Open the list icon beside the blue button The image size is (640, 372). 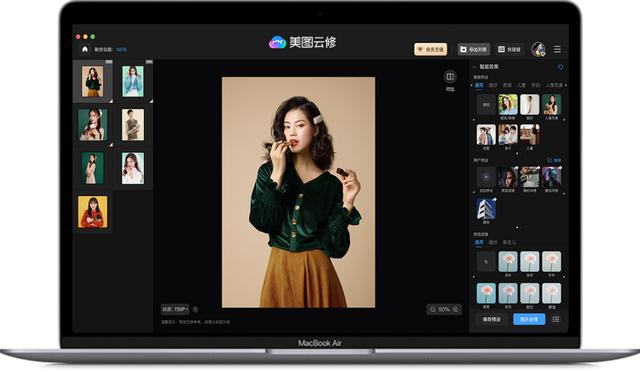[x=556, y=319]
